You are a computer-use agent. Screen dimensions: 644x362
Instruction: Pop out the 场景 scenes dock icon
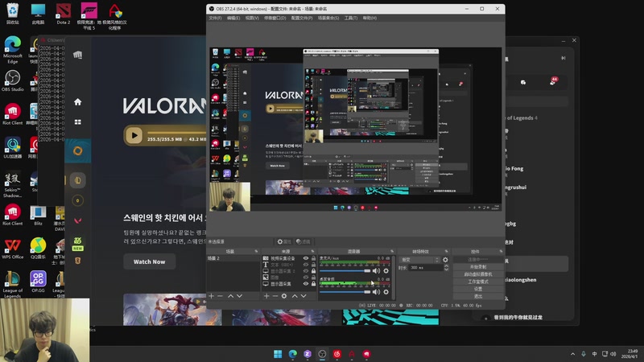coord(256,251)
